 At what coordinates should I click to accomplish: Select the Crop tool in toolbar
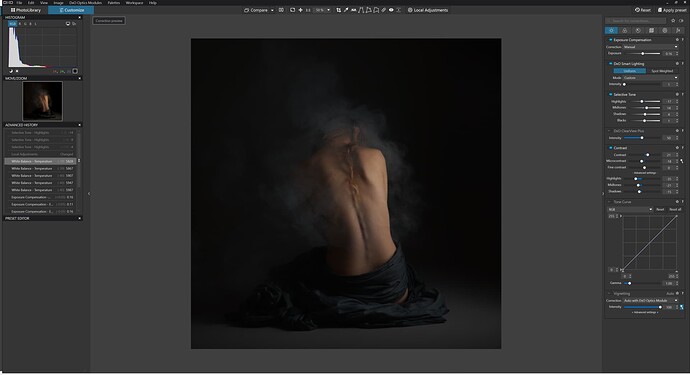point(338,10)
